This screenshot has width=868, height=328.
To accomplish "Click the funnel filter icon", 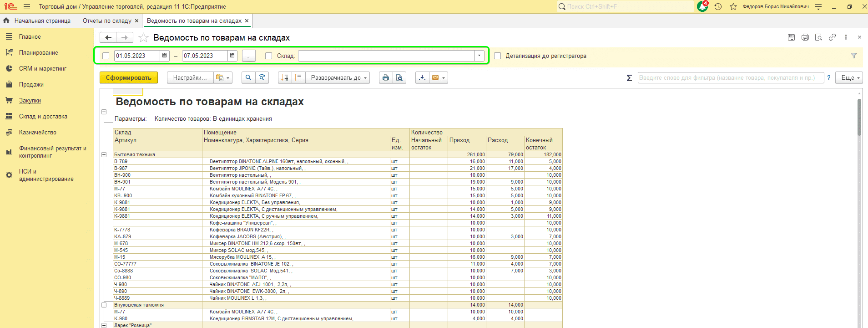I will click(x=853, y=56).
